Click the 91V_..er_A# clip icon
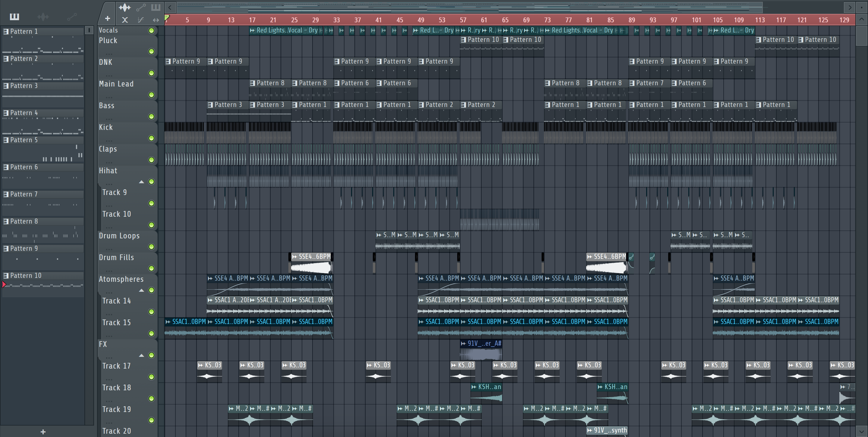 tap(463, 343)
